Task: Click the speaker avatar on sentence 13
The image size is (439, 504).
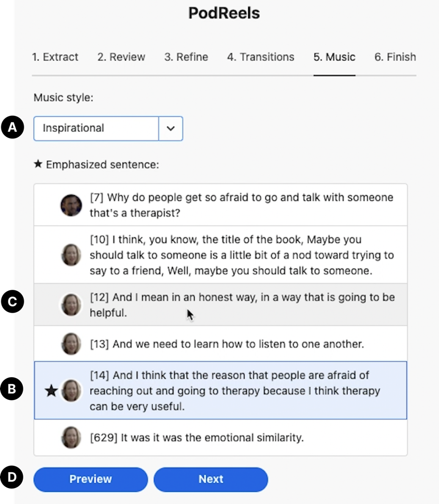Action: pyautogui.click(x=71, y=344)
